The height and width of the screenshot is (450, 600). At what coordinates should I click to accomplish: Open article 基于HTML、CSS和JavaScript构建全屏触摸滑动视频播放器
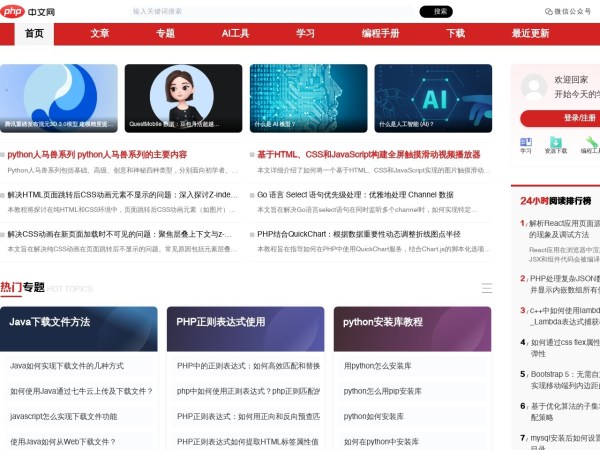coord(368,155)
